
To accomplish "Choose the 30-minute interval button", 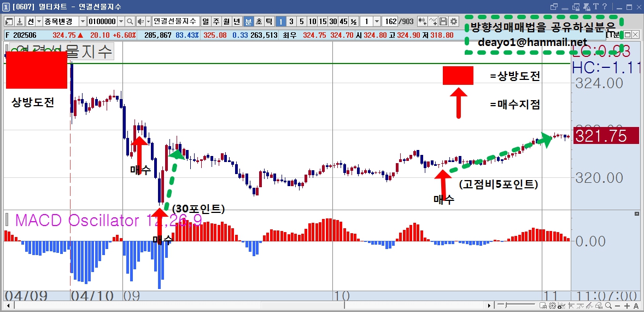I will (x=333, y=21).
